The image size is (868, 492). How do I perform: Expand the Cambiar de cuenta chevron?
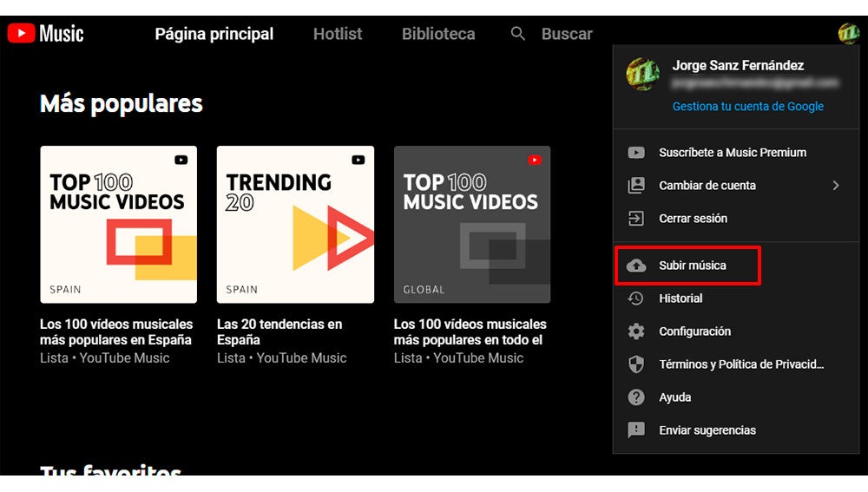(836, 186)
